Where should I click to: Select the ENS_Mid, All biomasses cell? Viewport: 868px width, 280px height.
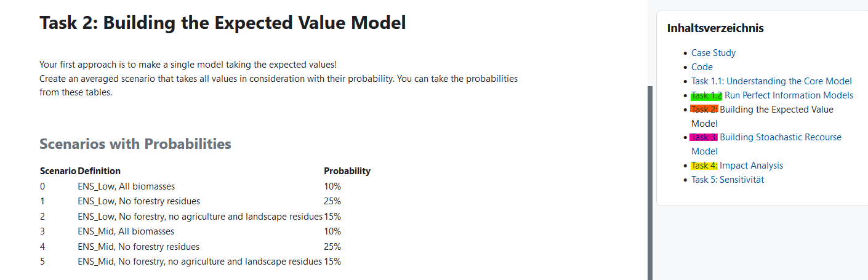pyautogui.click(x=126, y=231)
